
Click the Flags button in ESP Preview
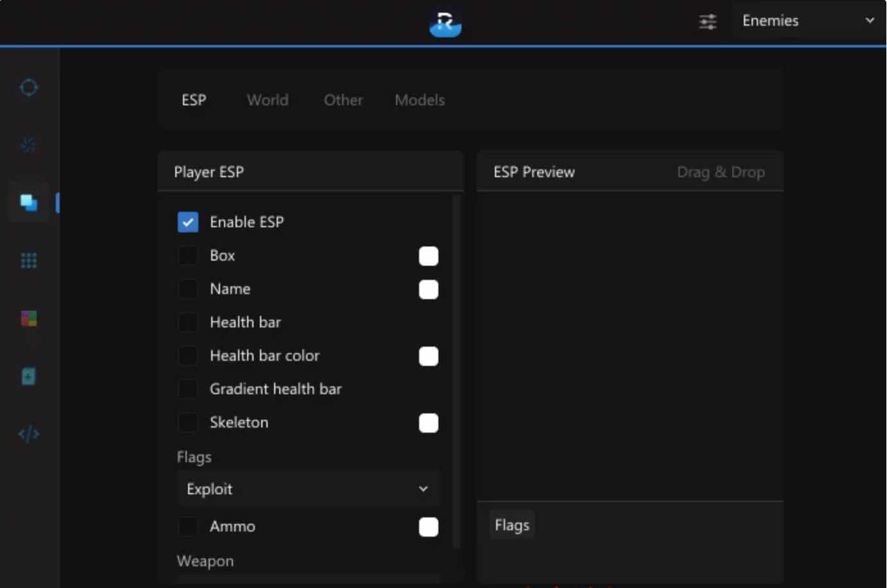tap(512, 525)
